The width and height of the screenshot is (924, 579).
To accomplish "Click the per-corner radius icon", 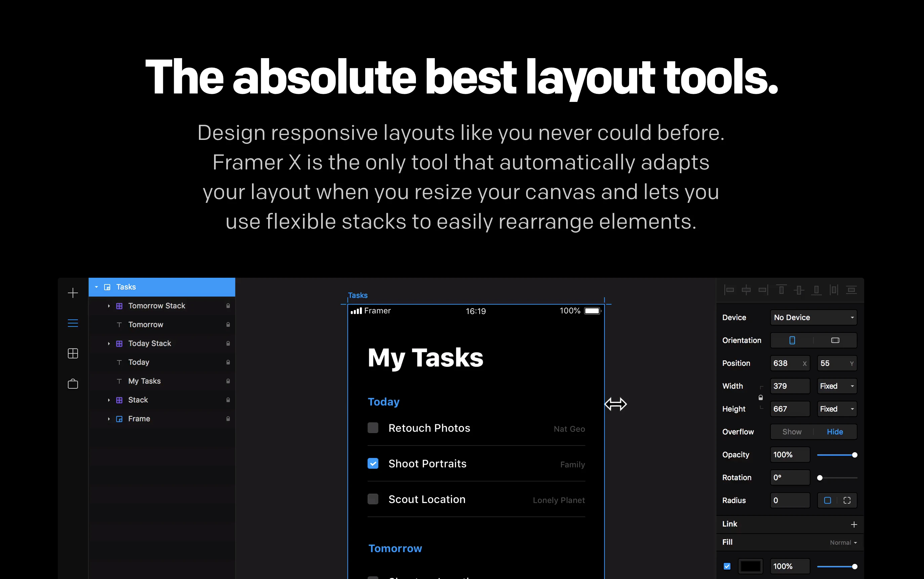I will pyautogui.click(x=847, y=501).
